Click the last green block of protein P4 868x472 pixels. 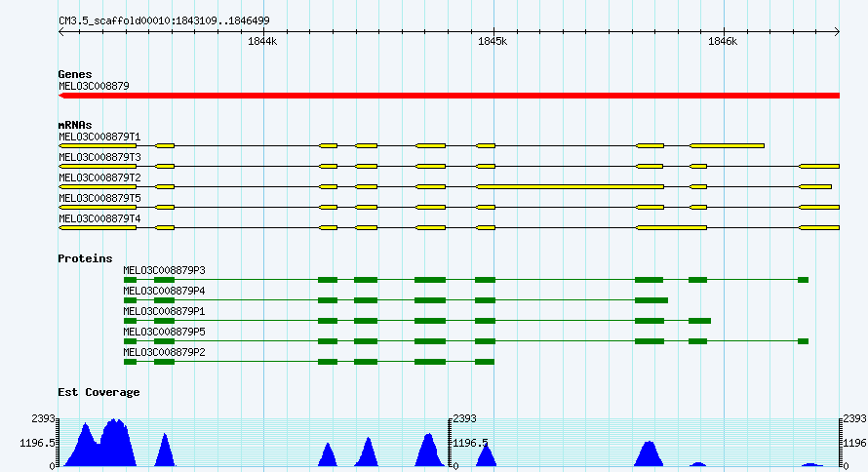click(x=651, y=300)
